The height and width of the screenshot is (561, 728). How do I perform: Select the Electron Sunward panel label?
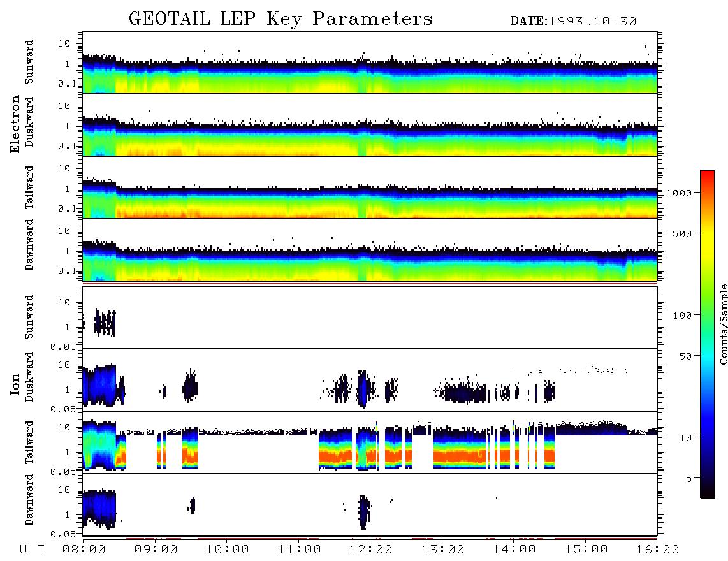click(29, 62)
